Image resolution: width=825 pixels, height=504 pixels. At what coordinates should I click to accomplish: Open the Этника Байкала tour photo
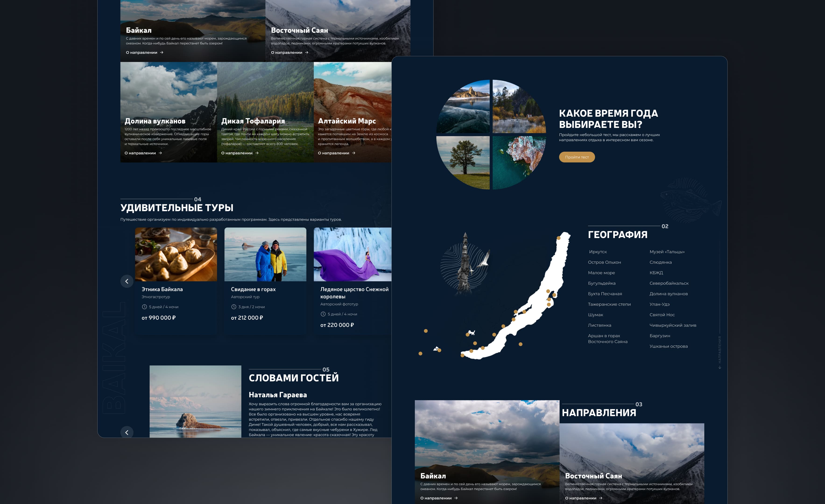(x=176, y=254)
